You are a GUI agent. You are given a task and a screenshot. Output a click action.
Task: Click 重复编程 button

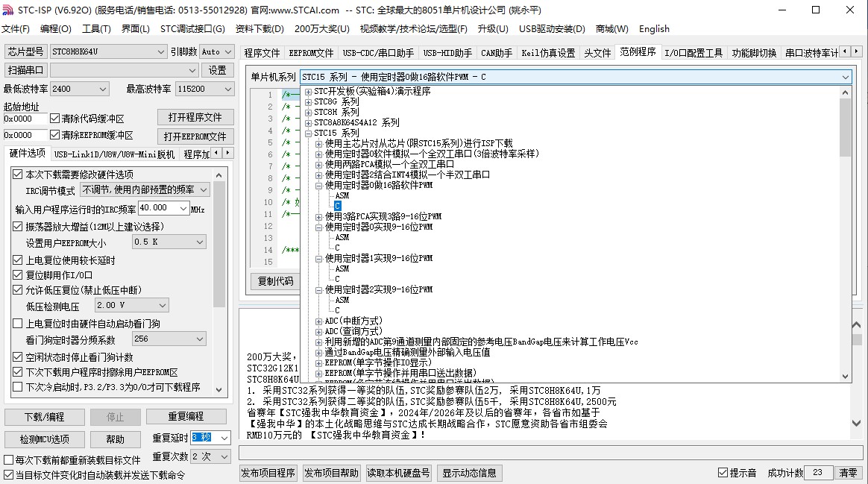click(x=186, y=416)
